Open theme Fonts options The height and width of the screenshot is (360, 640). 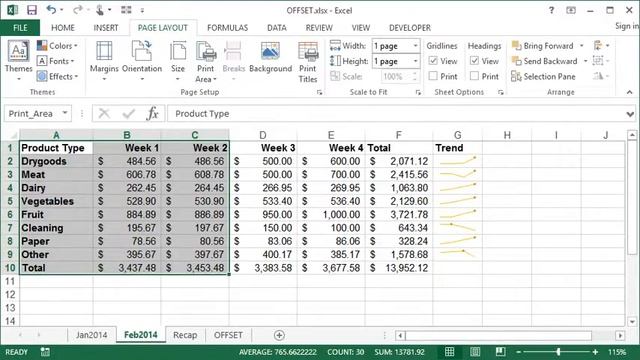(56, 61)
